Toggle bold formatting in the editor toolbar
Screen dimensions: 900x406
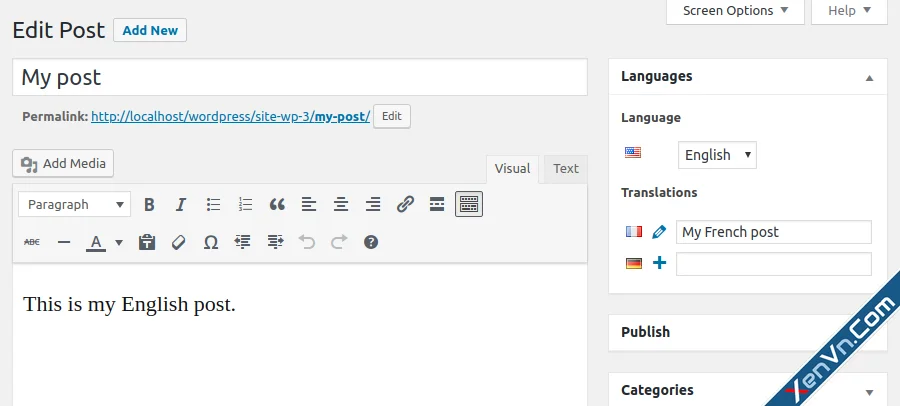coord(149,204)
